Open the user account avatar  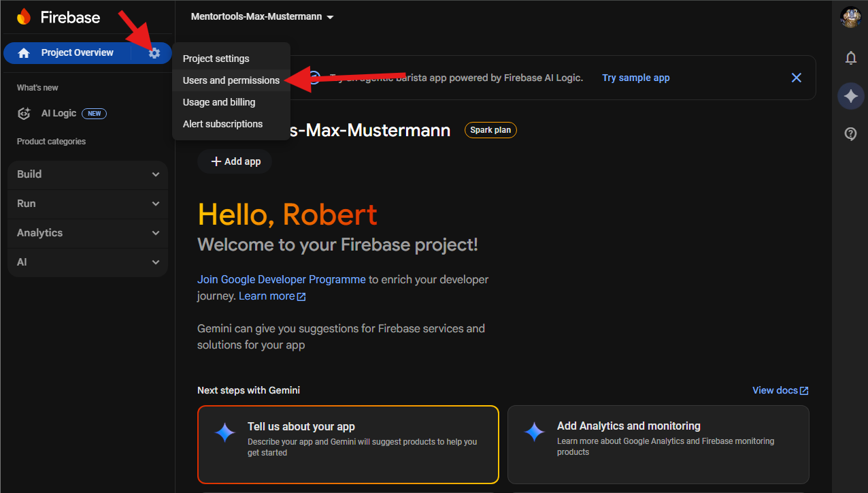[850, 17]
